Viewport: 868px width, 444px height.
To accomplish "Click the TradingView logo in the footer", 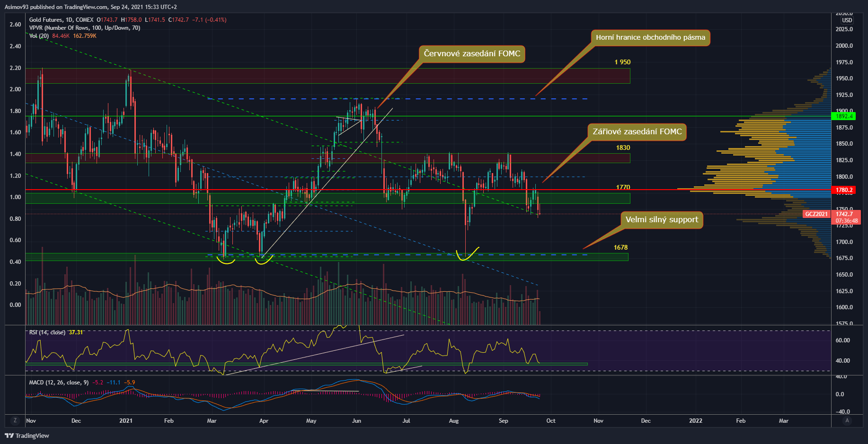I will point(27,435).
